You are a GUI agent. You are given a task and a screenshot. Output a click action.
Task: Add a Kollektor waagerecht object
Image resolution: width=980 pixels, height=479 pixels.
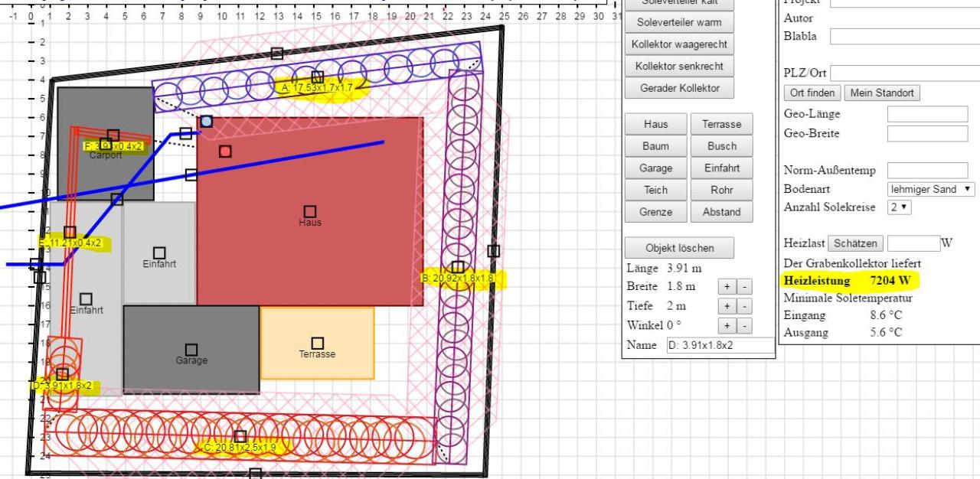pyautogui.click(x=679, y=44)
